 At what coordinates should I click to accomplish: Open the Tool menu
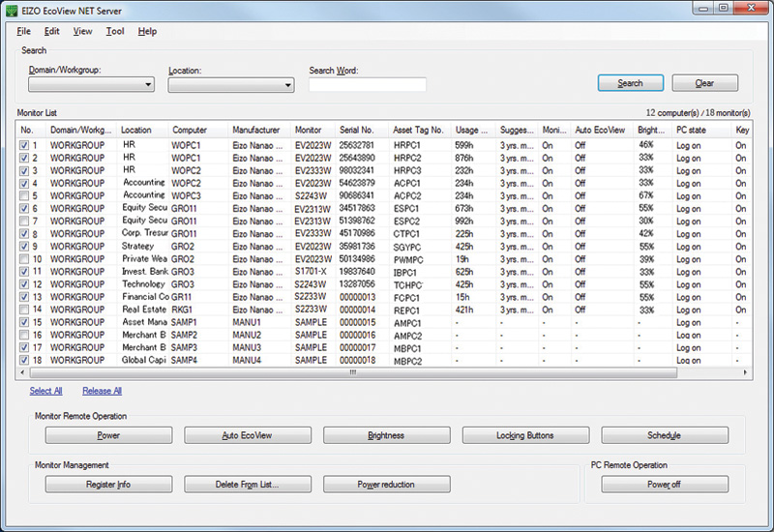(115, 31)
